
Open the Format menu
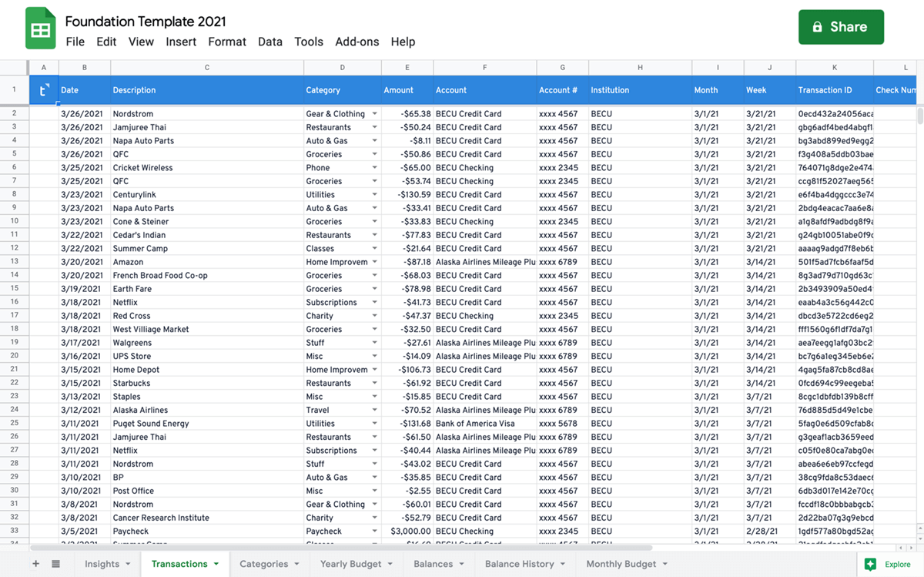[x=227, y=42]
